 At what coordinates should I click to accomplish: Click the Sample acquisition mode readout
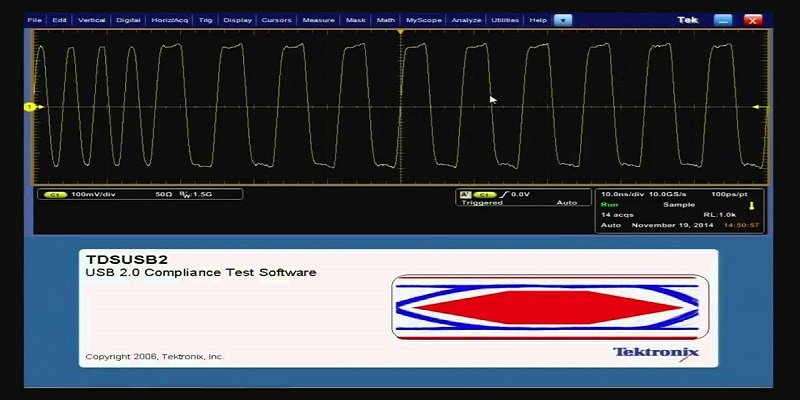point(679,205)
